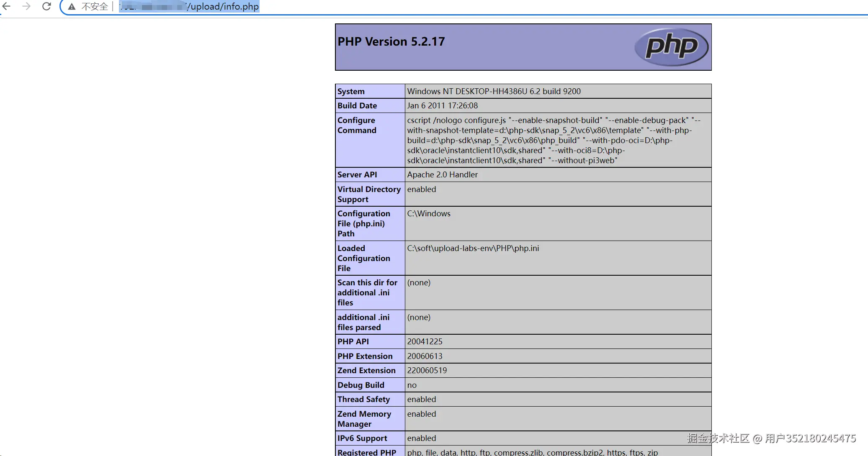Viewport: 868px width, 456px height.
Task: Click the Debug Build label
Action: tap(361, 385)
